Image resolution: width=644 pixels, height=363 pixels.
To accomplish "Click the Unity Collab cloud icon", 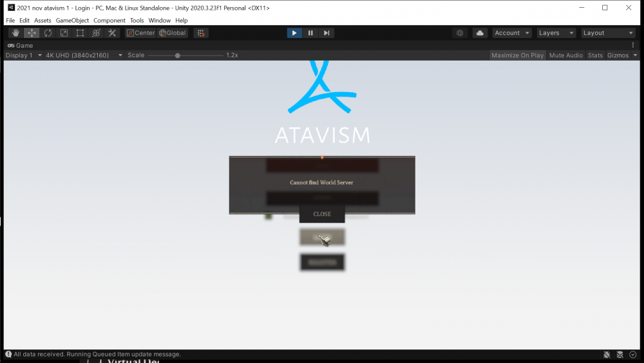I will tap(480, 33).
